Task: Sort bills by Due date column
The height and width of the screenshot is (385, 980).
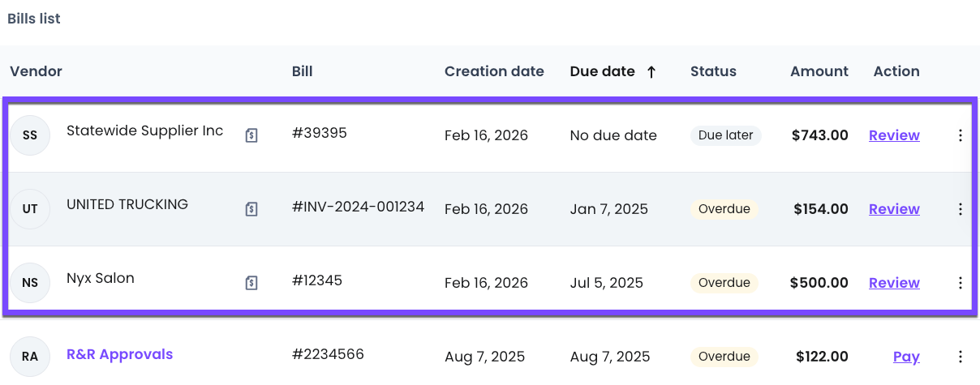Action: pos(602,71)
